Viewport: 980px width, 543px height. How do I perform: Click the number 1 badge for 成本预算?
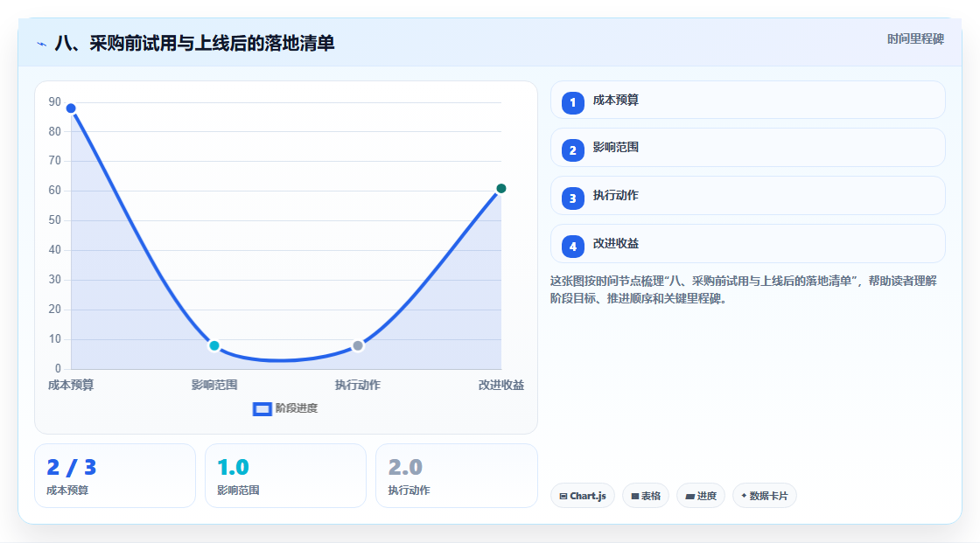pyautogui.click(x=572, y=102)
